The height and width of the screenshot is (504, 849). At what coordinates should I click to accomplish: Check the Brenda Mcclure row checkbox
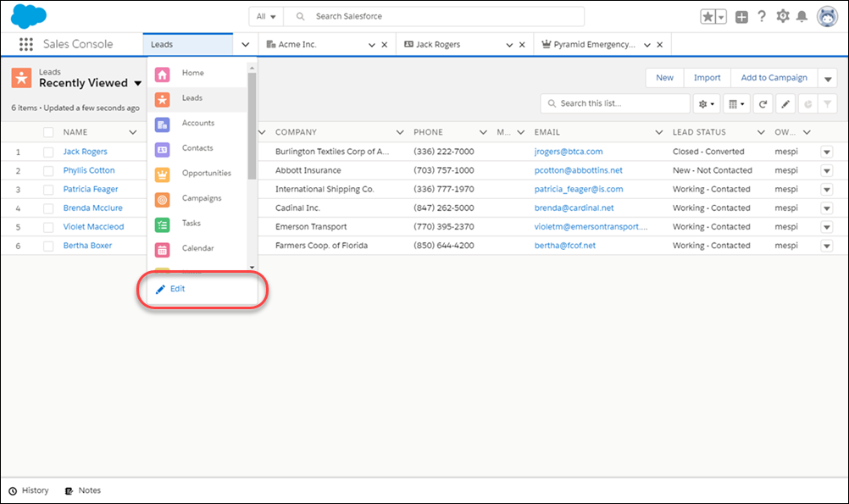coord(48,208)
